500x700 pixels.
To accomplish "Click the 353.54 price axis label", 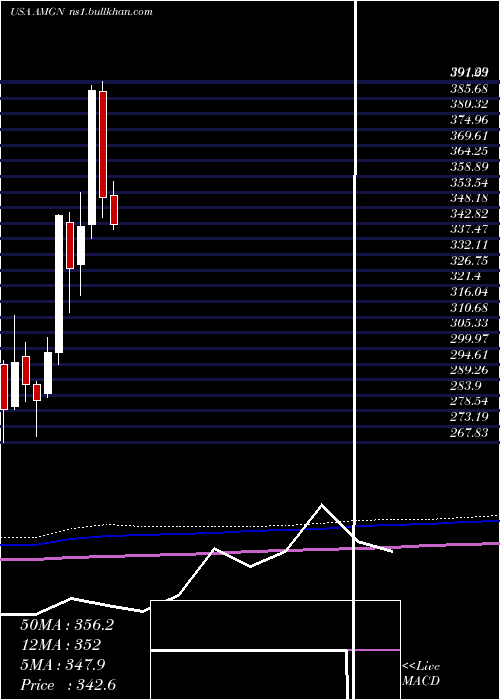I will tap(469, 182).
